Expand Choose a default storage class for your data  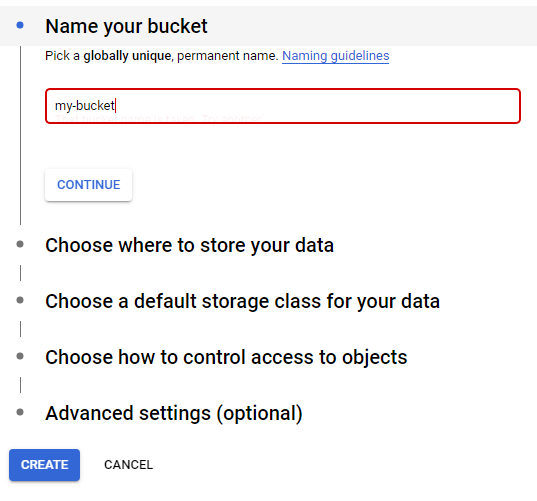[242, 301]
